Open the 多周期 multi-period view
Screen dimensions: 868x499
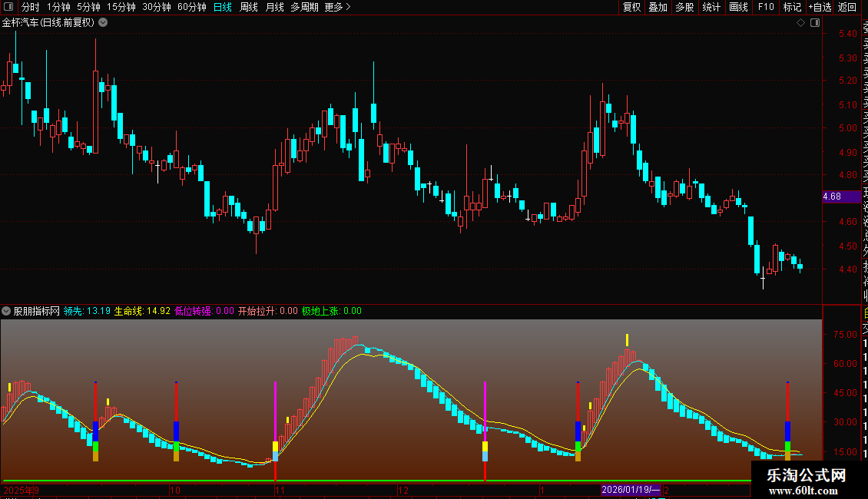click(x=304, y=7)
